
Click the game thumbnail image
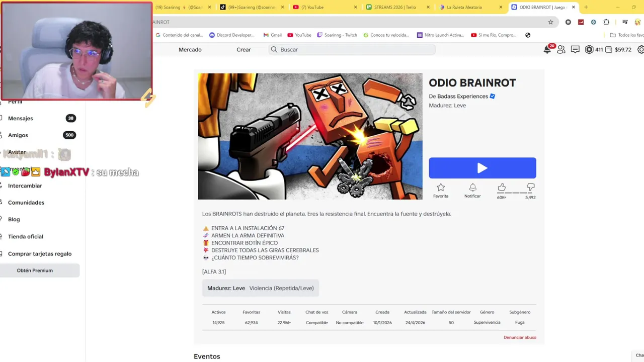[310, 136]
